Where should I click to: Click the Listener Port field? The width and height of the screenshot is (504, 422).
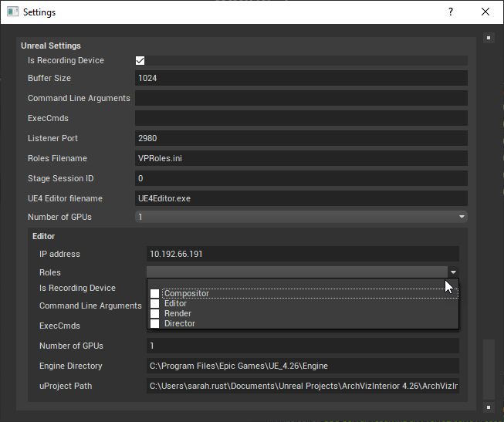tap(301, 139)
